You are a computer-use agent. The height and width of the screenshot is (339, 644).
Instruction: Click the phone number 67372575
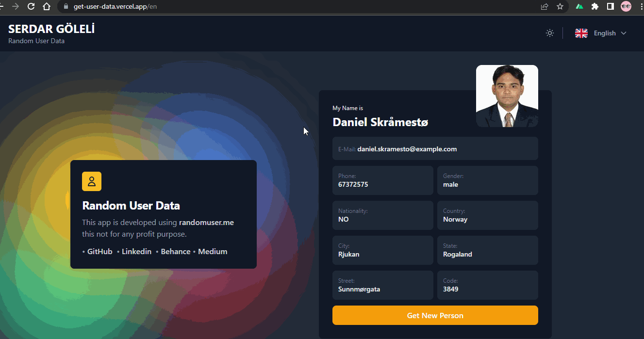point(353,184)
